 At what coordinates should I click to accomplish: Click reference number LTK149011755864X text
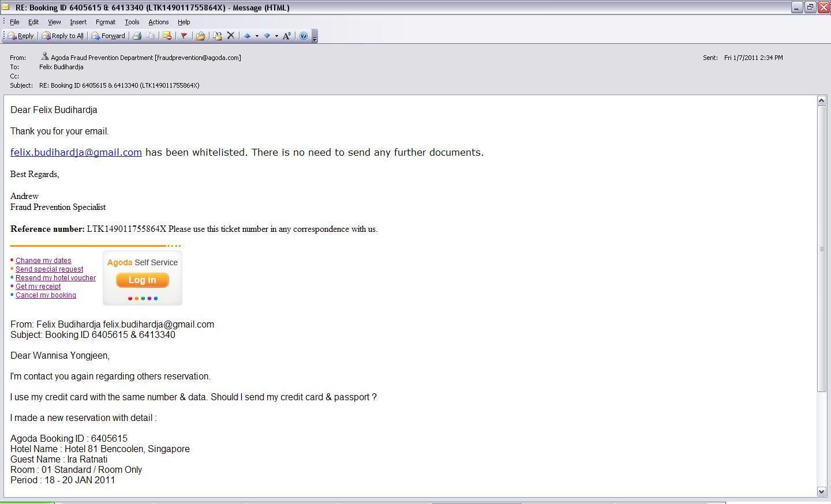click(x=126, y=229)
